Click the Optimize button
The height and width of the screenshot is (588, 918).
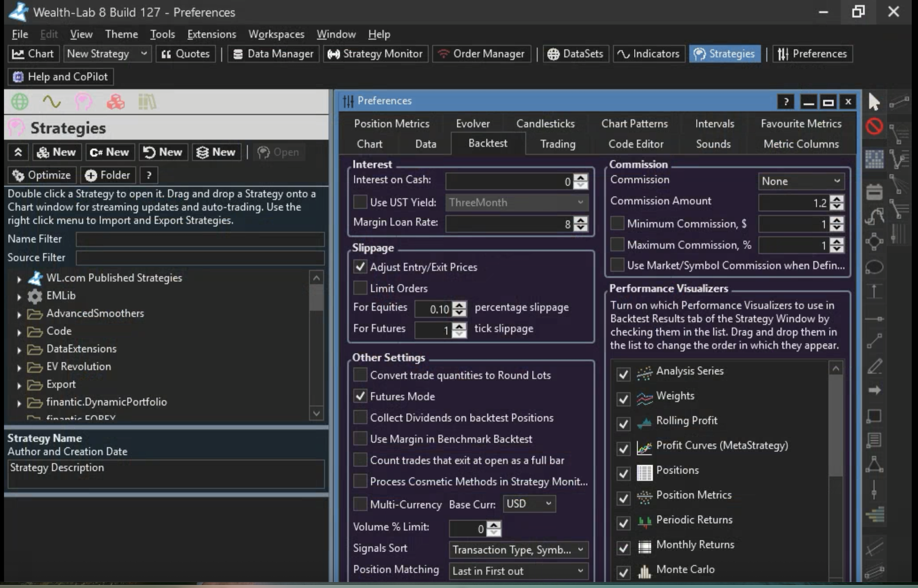pos(42,175)
